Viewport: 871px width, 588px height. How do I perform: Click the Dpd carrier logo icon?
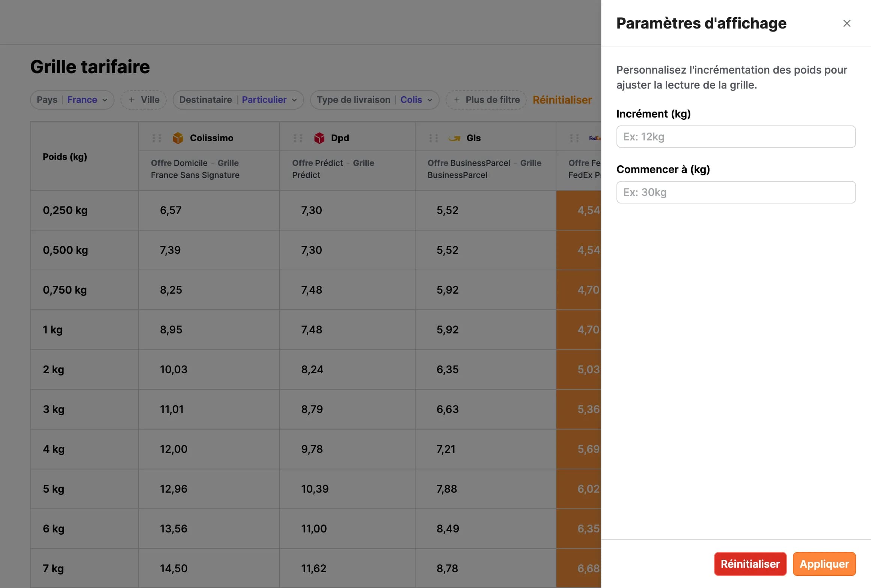pyautogui.click(x=319, y=138)
